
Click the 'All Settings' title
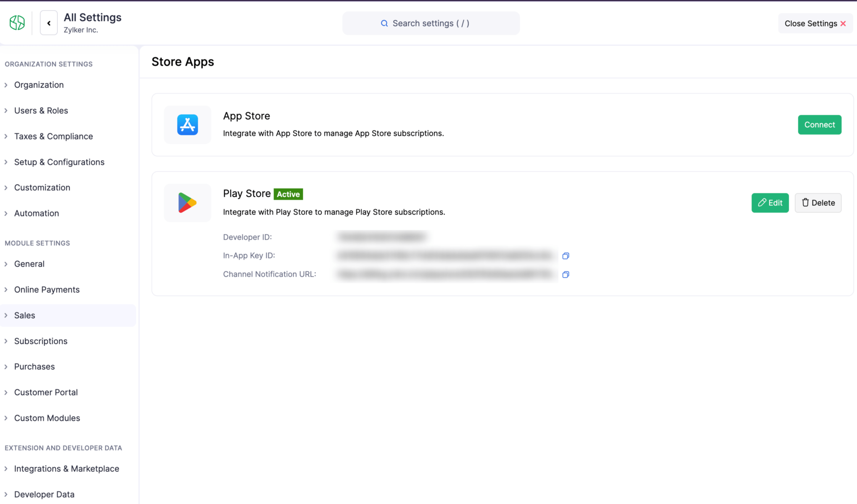(x=93, y=17)
